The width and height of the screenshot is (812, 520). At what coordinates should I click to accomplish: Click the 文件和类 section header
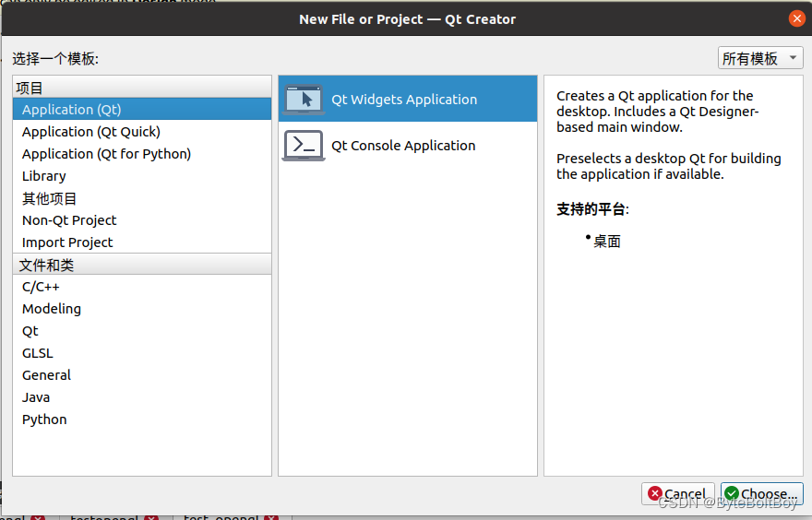point(142,265)
